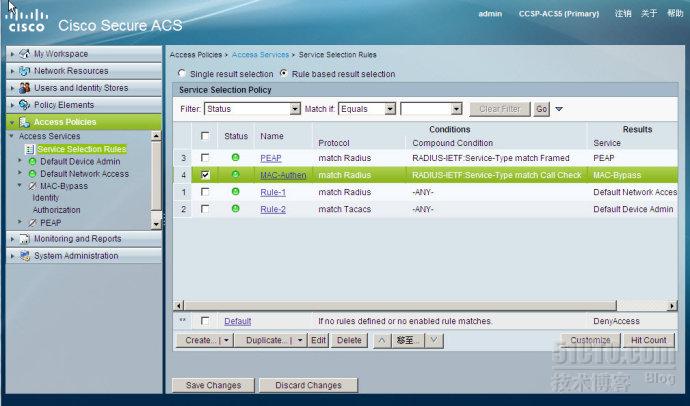Move rule down with the down arrow button
Screen dimensions: 690x406
pyautogui.click(x=434, y=340)
